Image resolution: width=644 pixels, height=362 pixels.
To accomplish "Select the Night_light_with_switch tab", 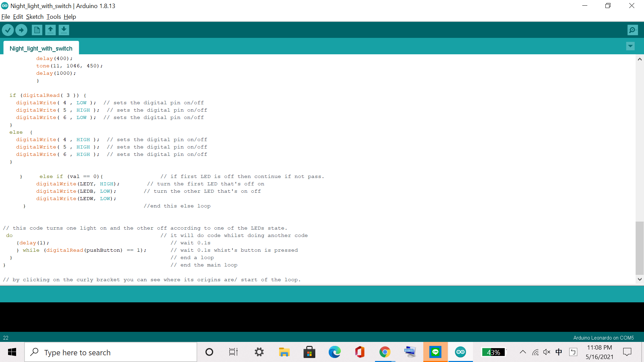I will 41,48.
